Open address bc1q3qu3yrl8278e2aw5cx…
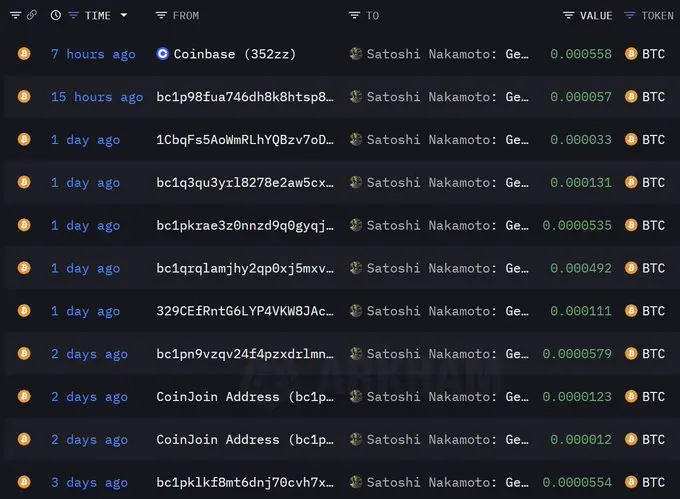This screenshot has height=499, width=680. click(x=245, y=183)
